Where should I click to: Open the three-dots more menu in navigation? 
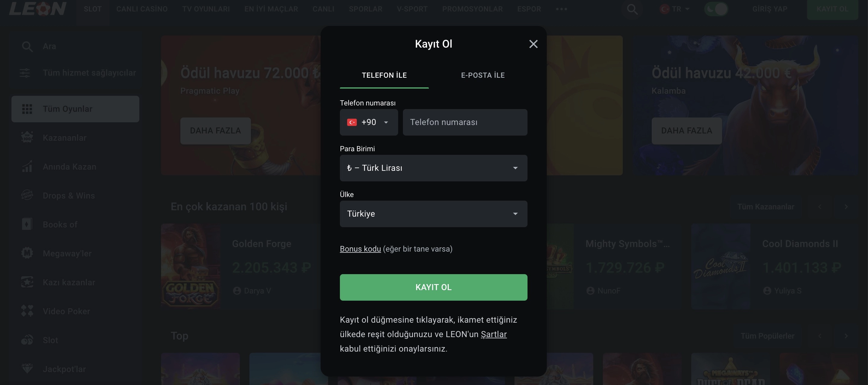tap(561, 9)
